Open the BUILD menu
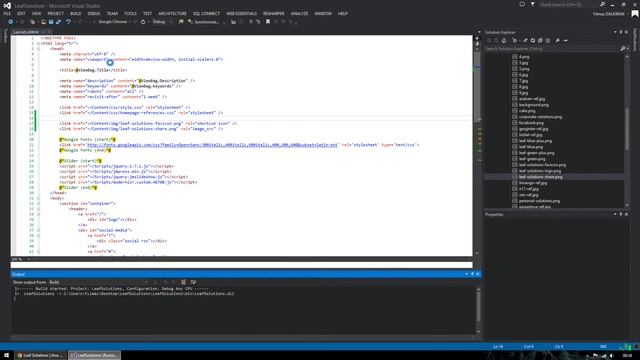640x360 pixels. point(76,13)
